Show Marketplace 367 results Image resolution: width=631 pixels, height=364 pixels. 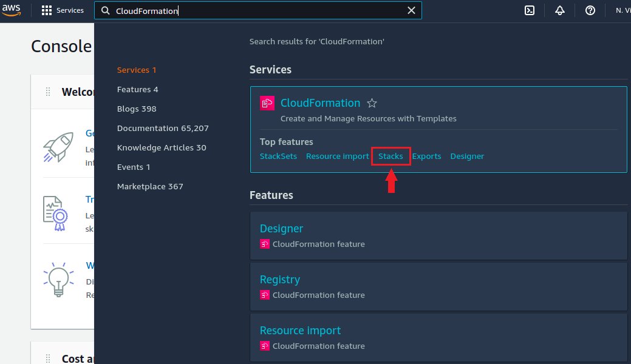(150, 186)
